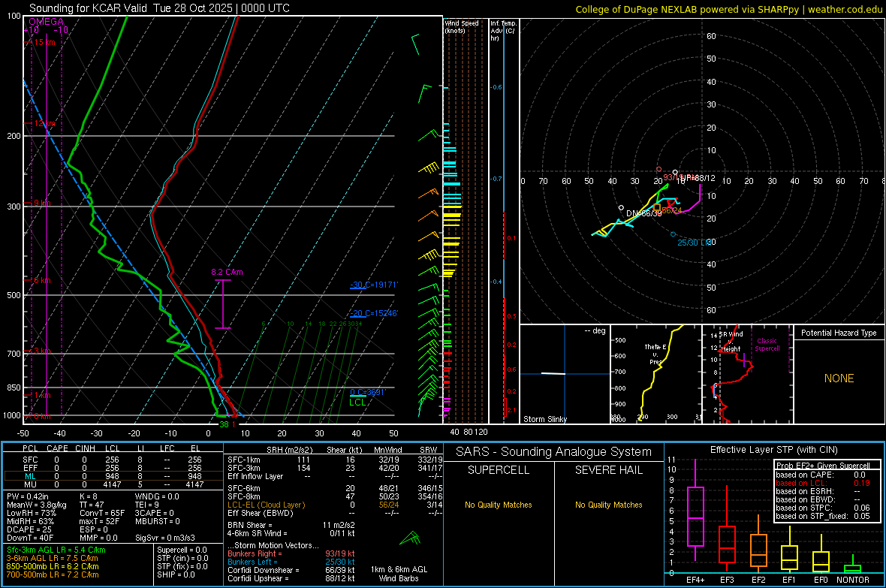
Task: Click the 'SHIP = 0.0' index
Action: pyautogui.click(x=175, y=574)
